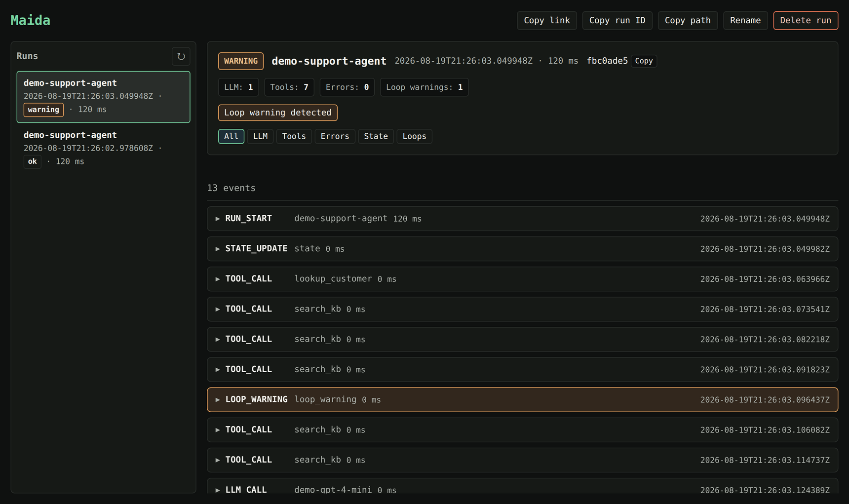
Task: Expand the STATE_UPDATE event
Action: pos(522,249)
